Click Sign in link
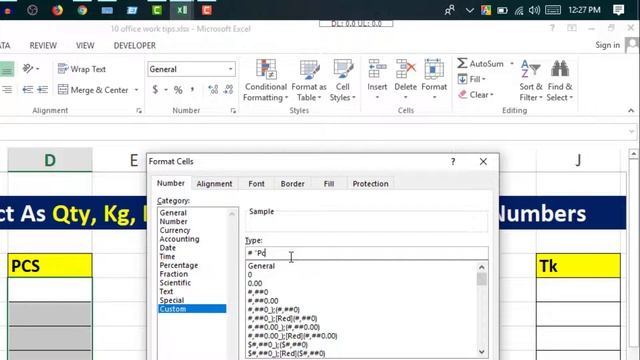This screenshot has width=640, height=360. [x=607, y=45]
